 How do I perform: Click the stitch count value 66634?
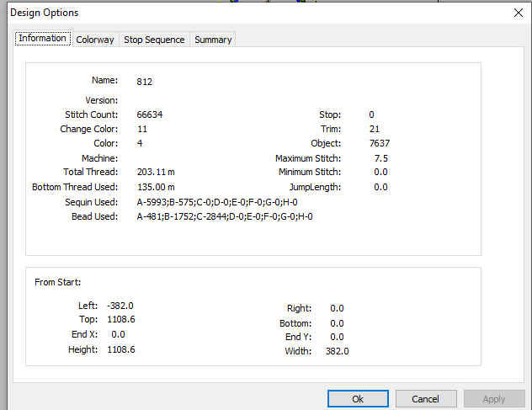[150, 114]
